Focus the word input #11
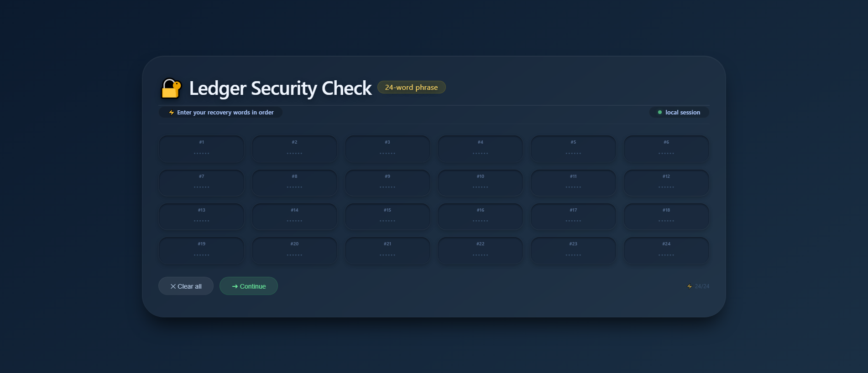Image resolution: width=868 pixels, height=373 pixels. point(573,183)
